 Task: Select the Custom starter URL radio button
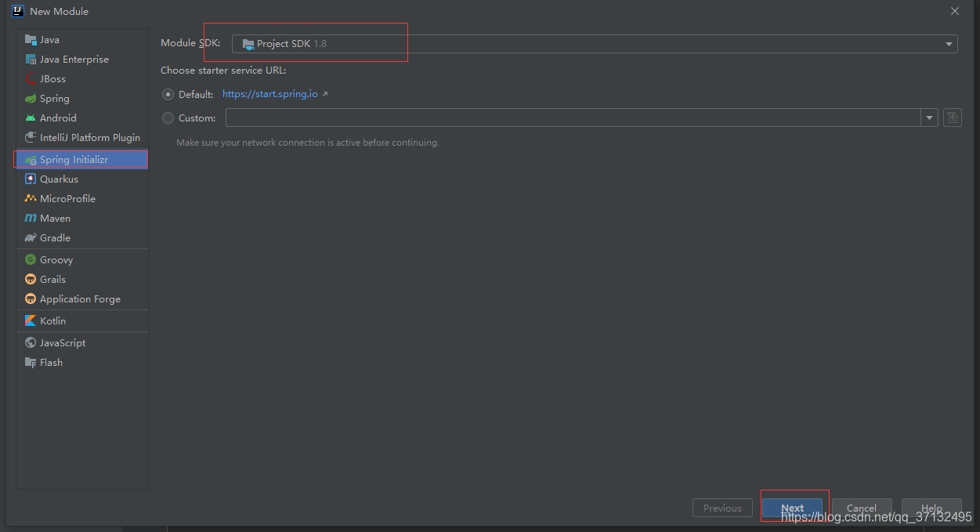click(x=168, y=118)
